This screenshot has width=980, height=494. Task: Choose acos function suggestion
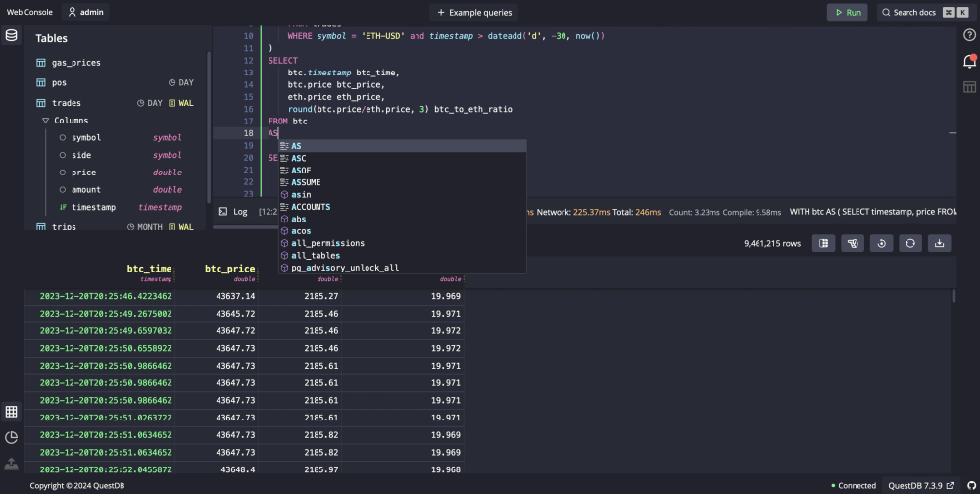[x=403, y=231]
